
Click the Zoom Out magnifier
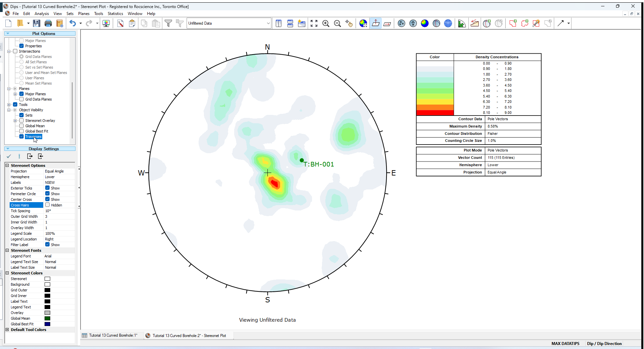click(337, 23)
